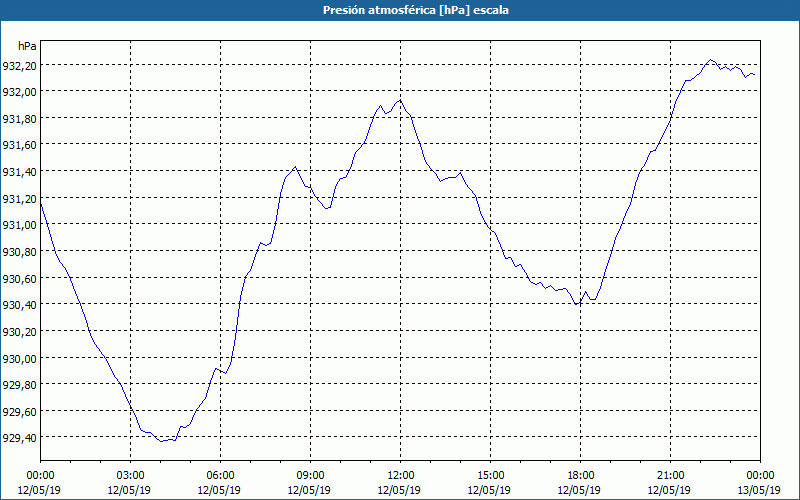Click the 931,00 y-axis value
Image resolution: width=800 pixels, height=500 pixels.
tap(19, 225)
